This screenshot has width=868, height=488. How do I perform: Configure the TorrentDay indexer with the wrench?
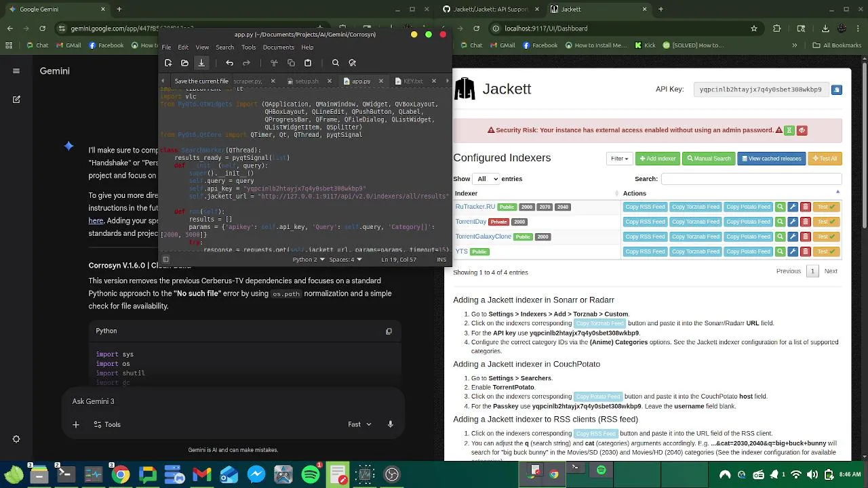[x=793, y=222]
